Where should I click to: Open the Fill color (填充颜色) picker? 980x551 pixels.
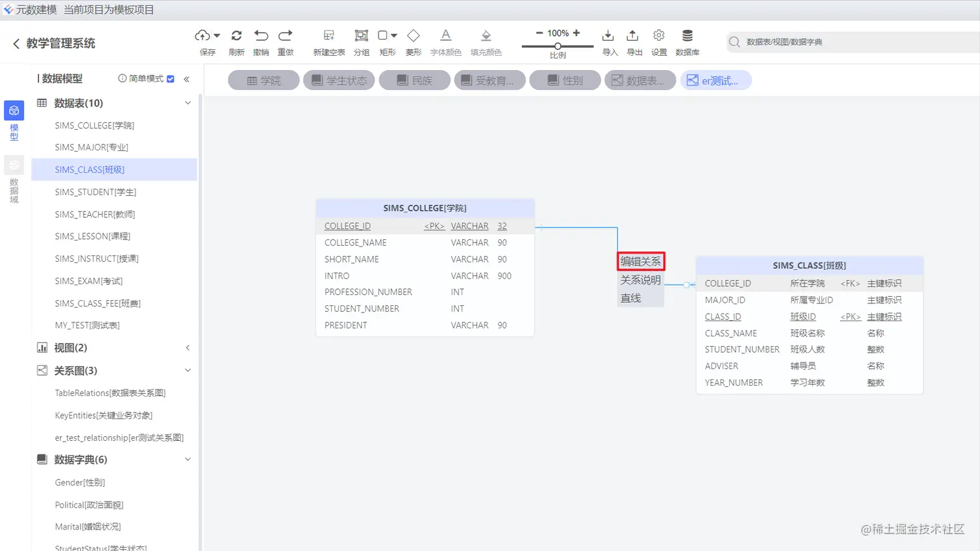486,36
